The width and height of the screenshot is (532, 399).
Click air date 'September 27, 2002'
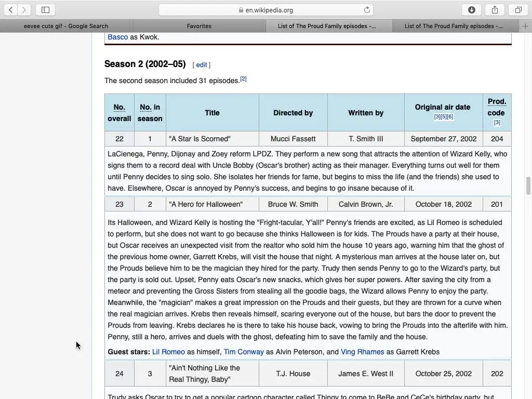(x=444, y=139)
